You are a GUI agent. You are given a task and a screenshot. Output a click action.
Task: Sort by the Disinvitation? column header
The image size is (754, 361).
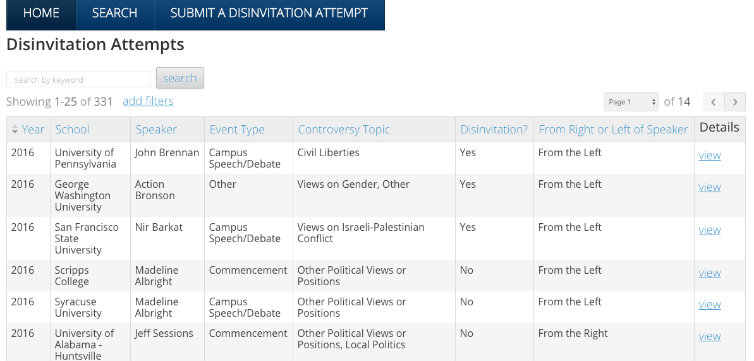coord(494,129)
